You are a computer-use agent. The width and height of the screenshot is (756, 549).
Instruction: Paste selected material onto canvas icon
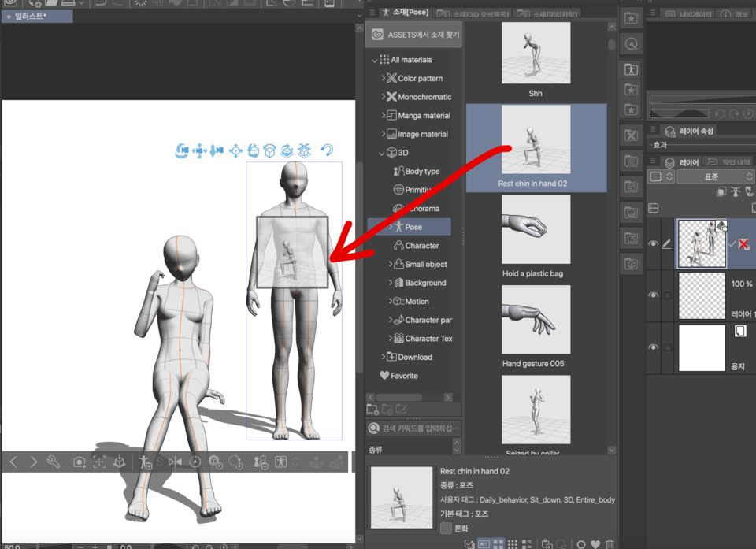tap(547, 543)
